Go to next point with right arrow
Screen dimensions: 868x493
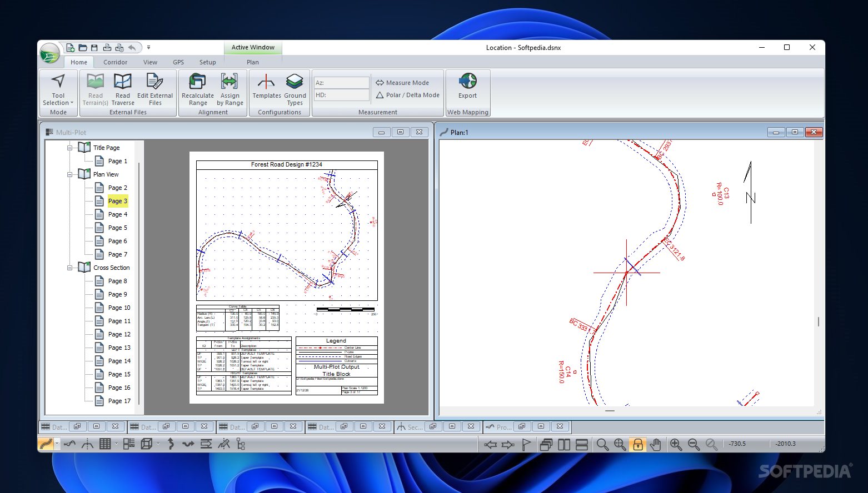pyautogui.click(x=508, y=445)
